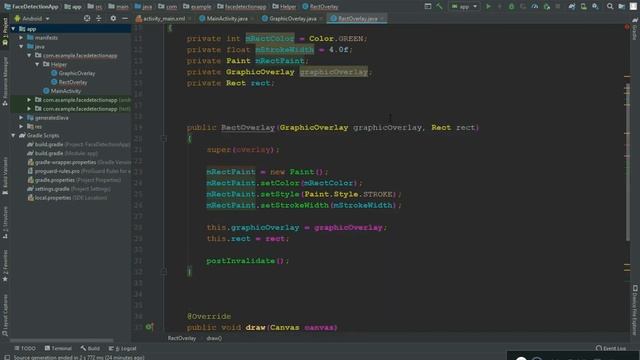The image size is (640, 360).
Task: Sync project with Gradle files icon
Action: [572, 7]
